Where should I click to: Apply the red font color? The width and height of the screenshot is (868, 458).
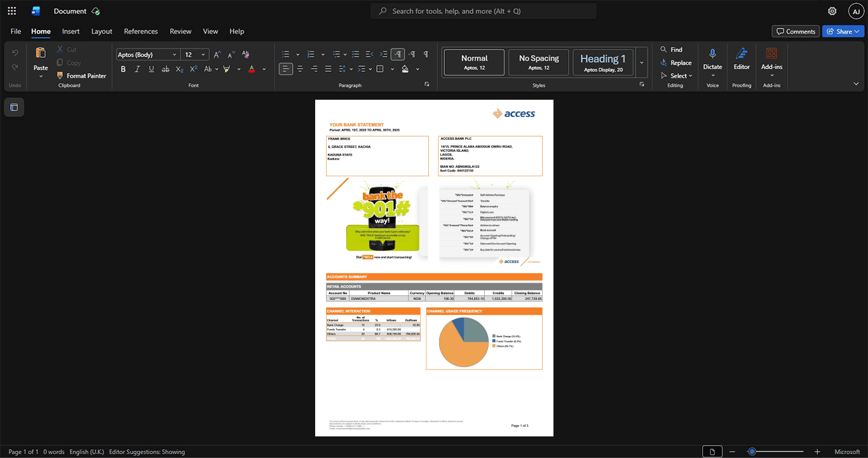[252, 69]
